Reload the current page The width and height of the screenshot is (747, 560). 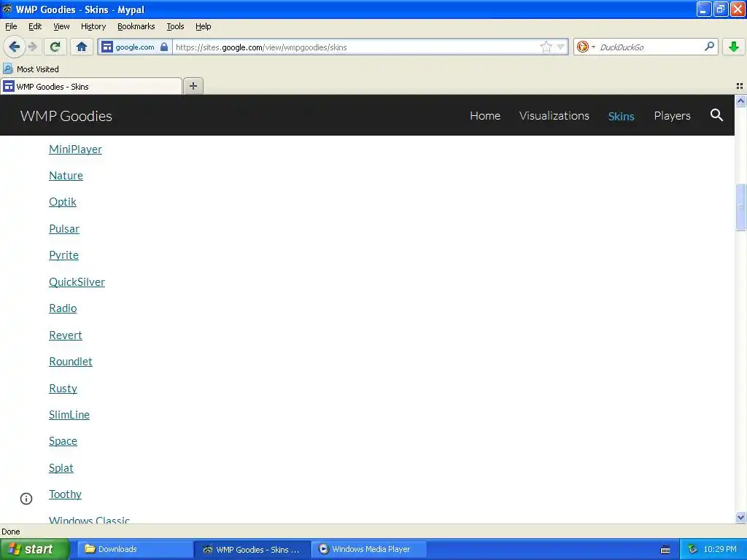pos(55,47)
